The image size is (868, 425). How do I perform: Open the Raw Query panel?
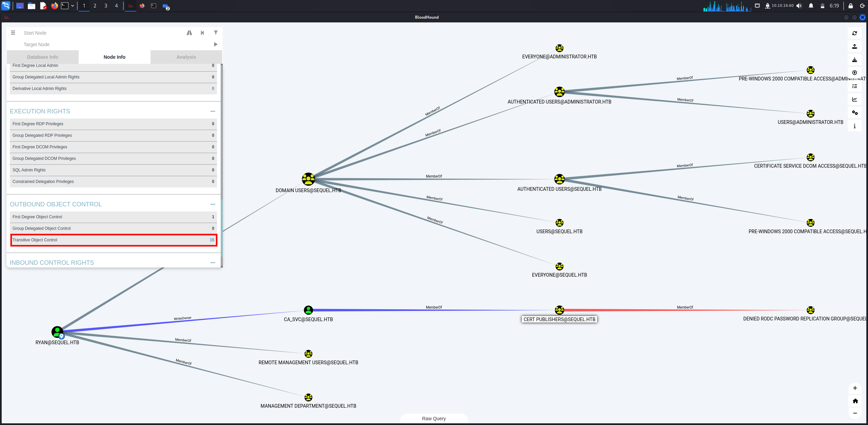434,419
